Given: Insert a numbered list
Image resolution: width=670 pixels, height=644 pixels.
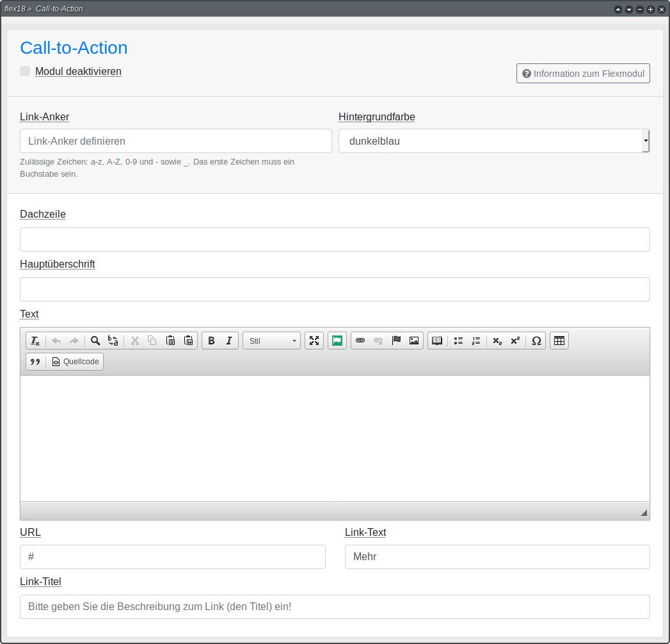Looking at the screenshot, I should pos(475,341).
